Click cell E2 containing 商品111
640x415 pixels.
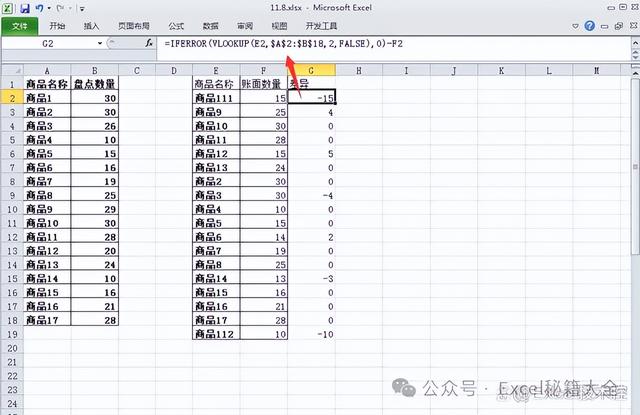(216, 98)
